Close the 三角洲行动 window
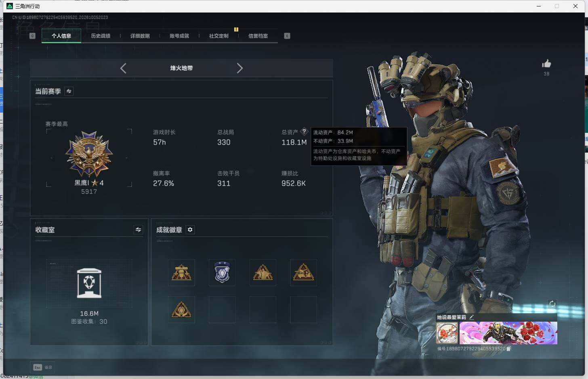 [x=575, y=6]
